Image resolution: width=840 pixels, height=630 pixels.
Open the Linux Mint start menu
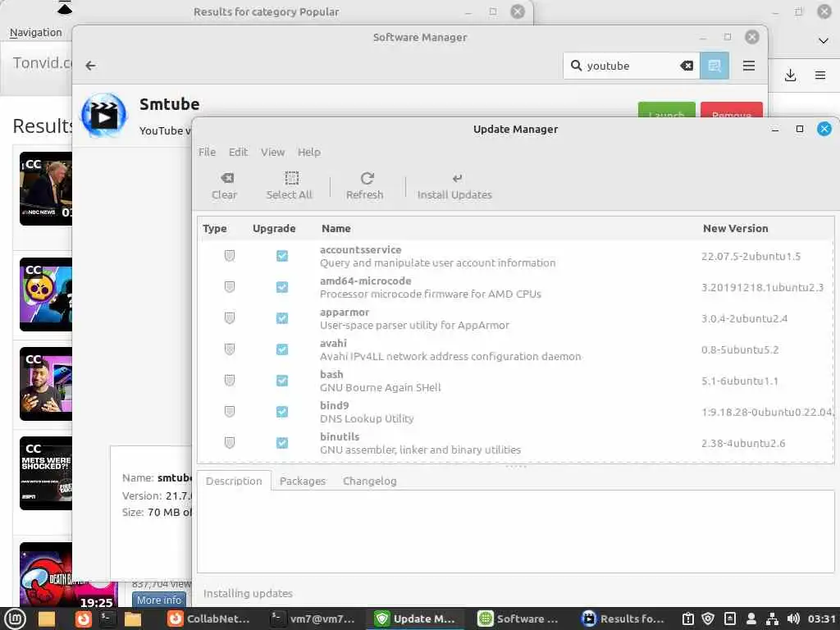[15, 619]
